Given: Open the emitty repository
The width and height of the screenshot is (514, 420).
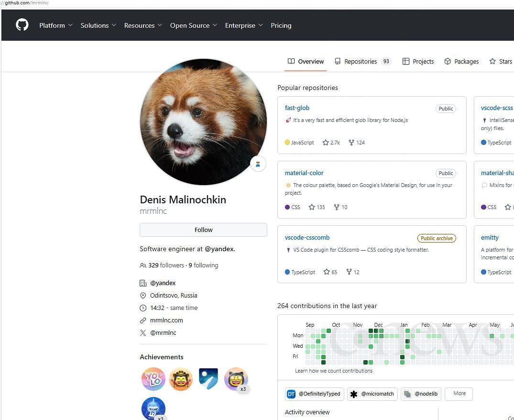Looking at the screenshot, I should [490, 237].
